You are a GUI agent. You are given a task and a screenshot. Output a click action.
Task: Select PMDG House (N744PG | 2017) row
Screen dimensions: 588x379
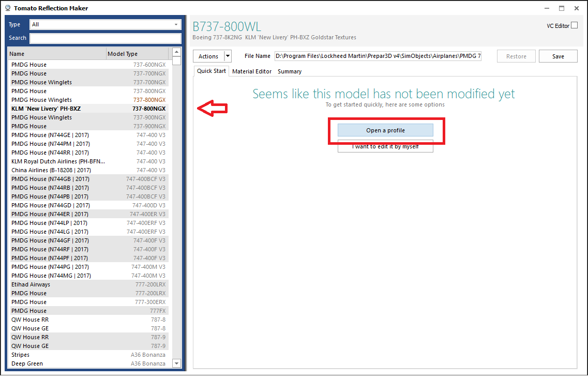click(x=88, y=267)
